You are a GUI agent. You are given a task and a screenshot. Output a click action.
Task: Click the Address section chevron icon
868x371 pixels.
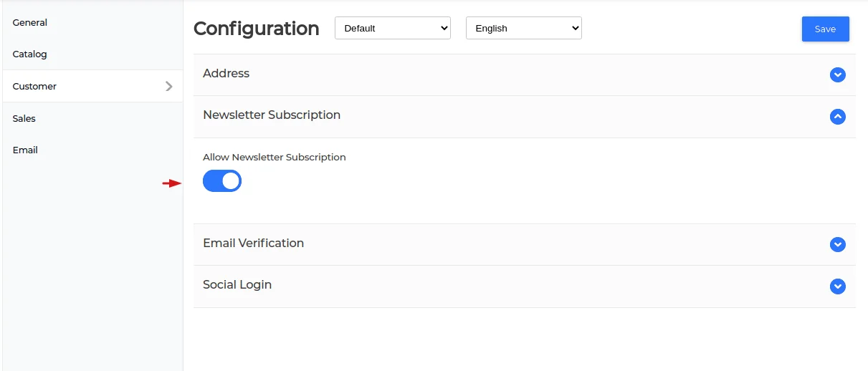pos(837,74)
